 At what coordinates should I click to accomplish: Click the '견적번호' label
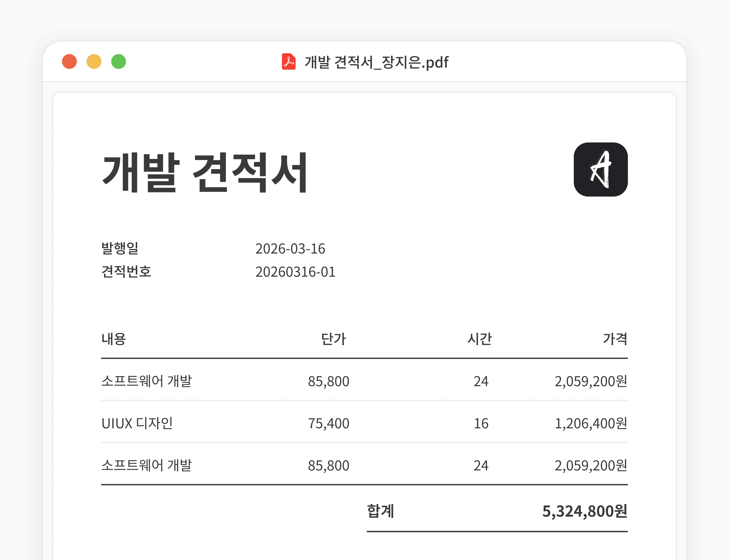[126, 272]
